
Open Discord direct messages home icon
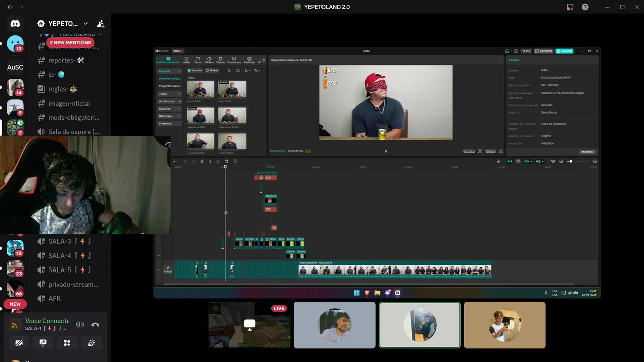[15, 23]
